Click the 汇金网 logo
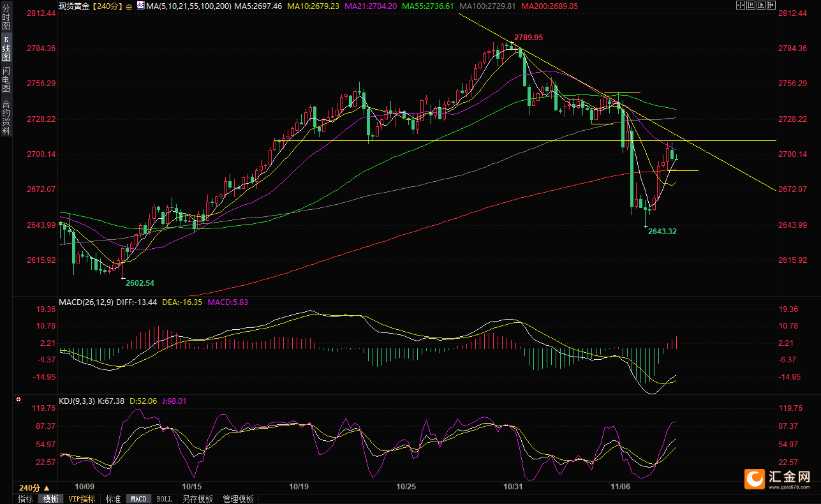821x504 pixels. [778, 478]
